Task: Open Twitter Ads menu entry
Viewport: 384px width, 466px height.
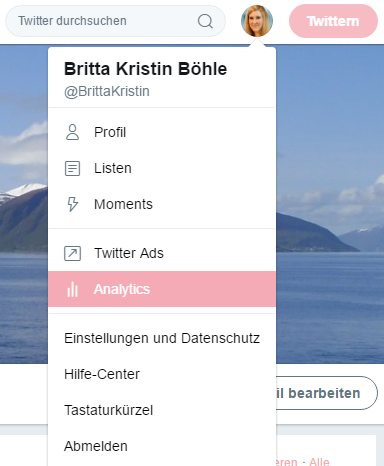Action: click(x=162, y=253)
